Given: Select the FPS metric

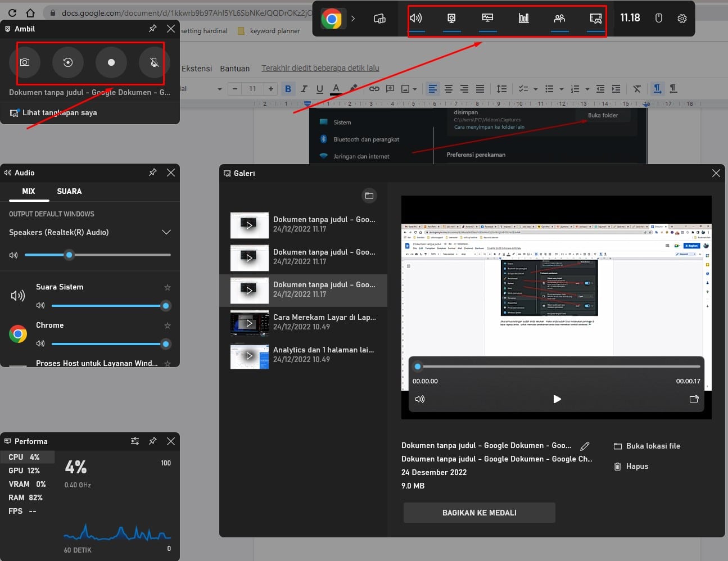Looking at the screenshot, I should click(28, 511).
